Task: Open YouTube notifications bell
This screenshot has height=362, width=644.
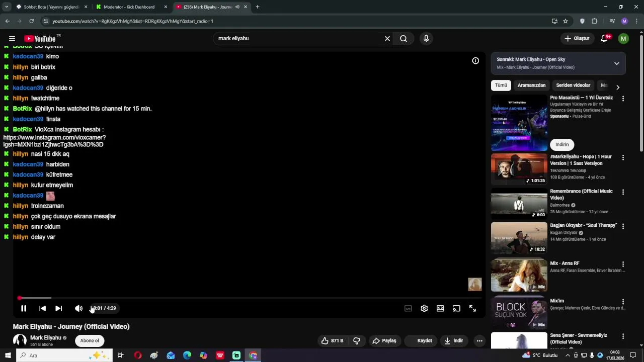Action: click(605, 39)
